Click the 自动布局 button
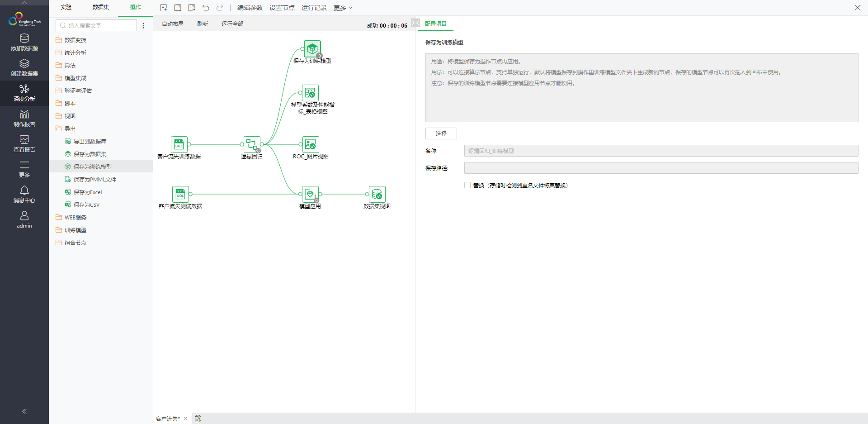The height and width of the screenshot is (424, 868). coord(173,24)
